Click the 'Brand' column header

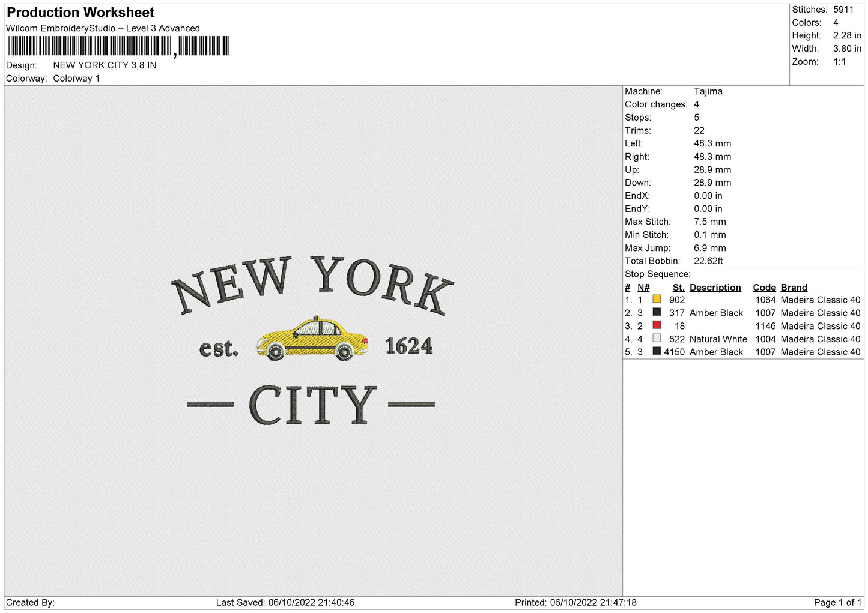click(794, 288)
